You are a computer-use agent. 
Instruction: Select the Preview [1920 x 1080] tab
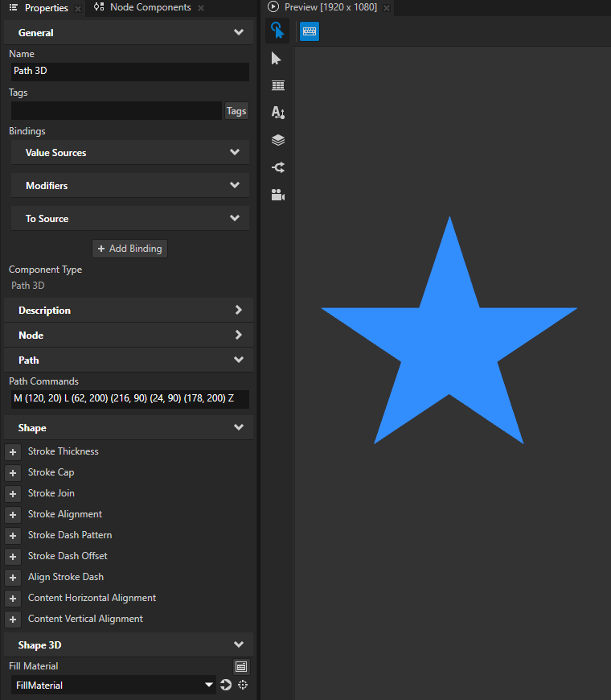(x=330, y=8)
